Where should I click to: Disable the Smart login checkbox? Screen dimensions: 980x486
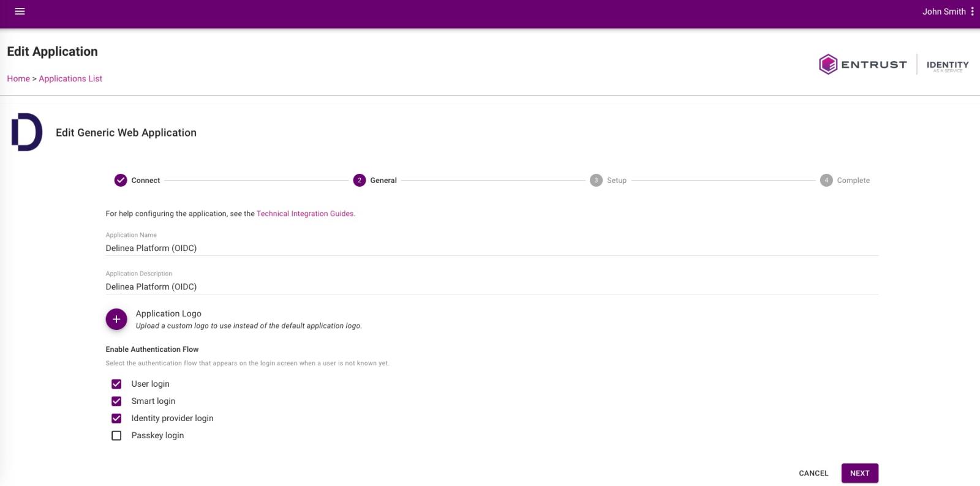(x=116, y=402)
